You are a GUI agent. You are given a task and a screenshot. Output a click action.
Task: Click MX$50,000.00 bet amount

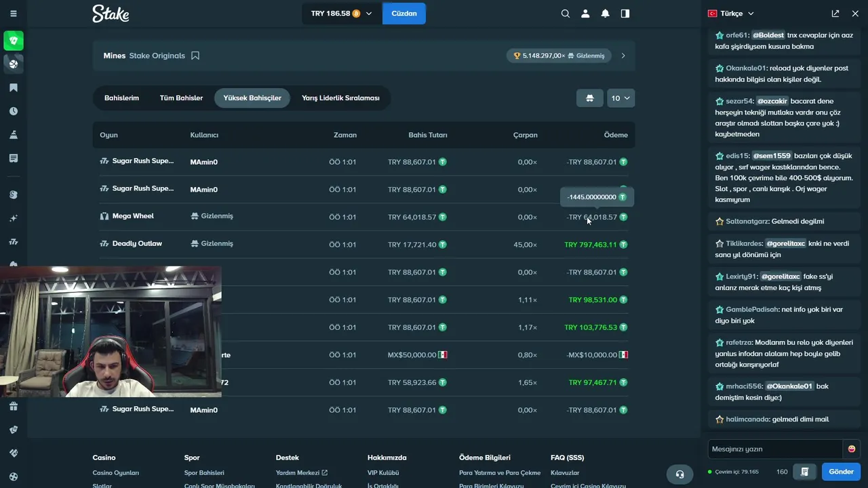point(412,355)
